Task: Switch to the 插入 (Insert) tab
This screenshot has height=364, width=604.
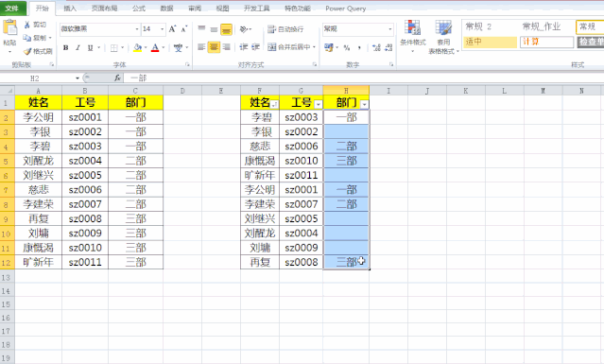Action: (70, 9)
